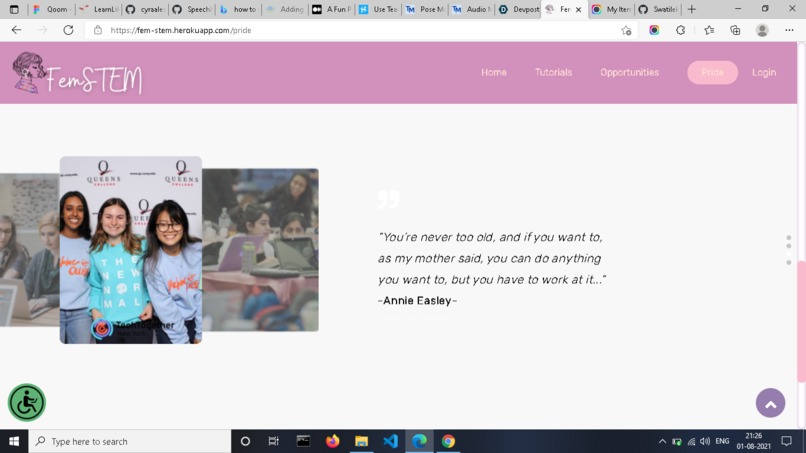806x453 pixels.
Task: Go to the Home nav link
Action: pyautogui.click(x=493, y=73)
